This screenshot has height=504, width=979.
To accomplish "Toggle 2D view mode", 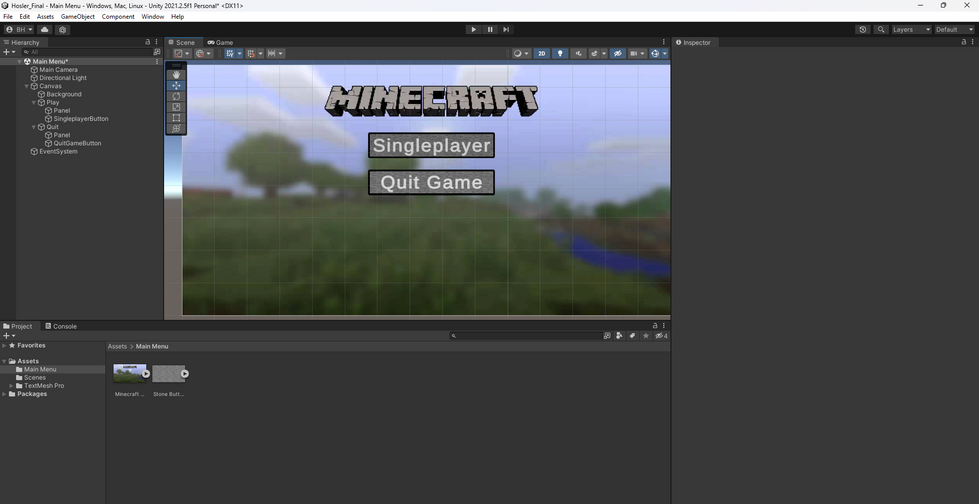I will coord(541,54).
